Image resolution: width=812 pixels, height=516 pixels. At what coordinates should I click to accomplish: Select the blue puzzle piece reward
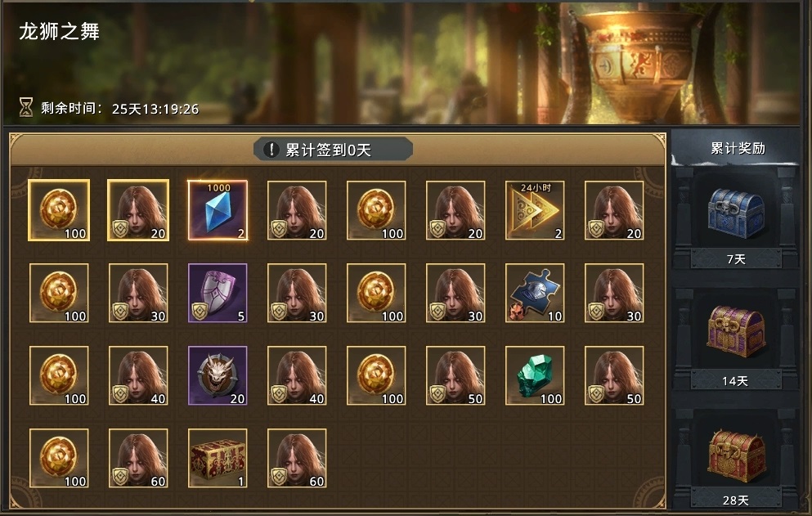535,293
